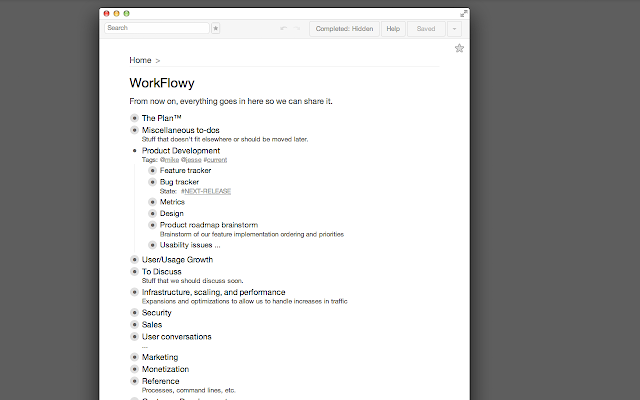Click Sales item text

152,324
